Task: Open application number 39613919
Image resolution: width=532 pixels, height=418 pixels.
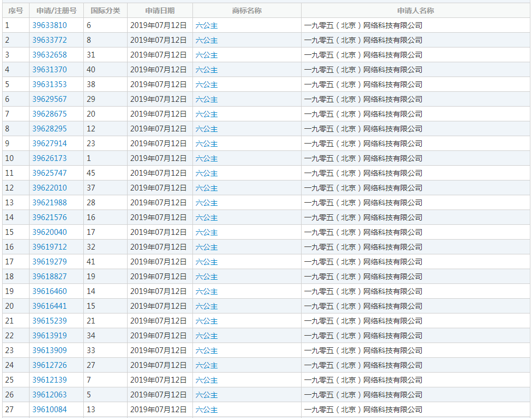Action: (50, 336)
